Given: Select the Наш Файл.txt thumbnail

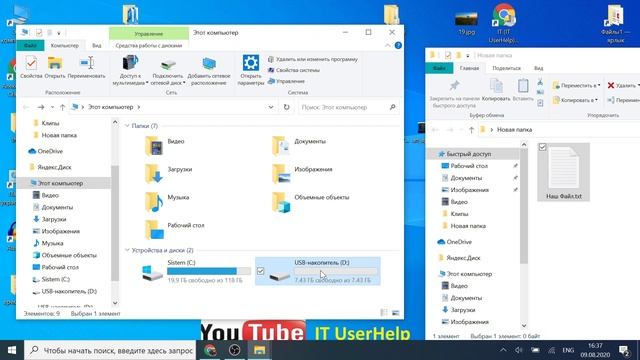Looking at the screenshot, I should coord(564,169).
